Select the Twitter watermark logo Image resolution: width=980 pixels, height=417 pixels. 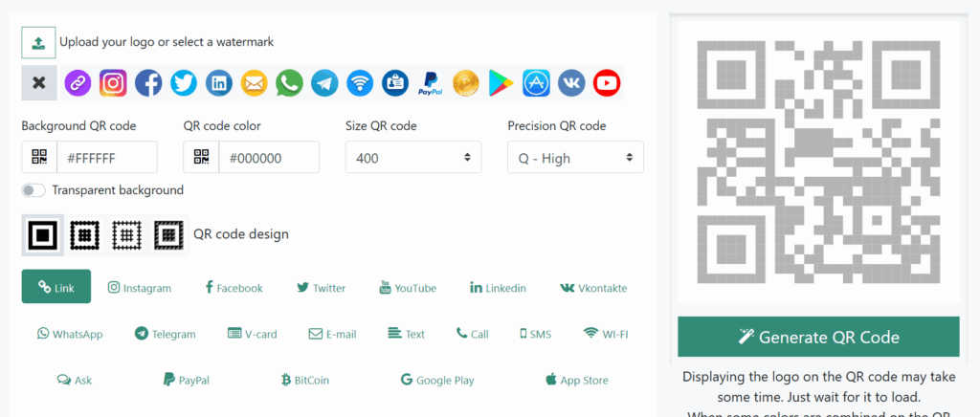pos(184,82)
